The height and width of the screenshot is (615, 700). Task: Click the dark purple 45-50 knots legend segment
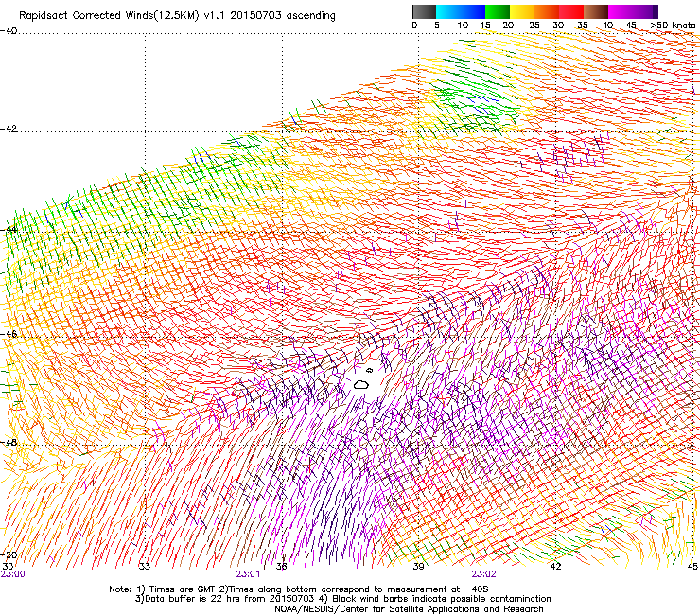pyautogui.click(x=645, y=11)
